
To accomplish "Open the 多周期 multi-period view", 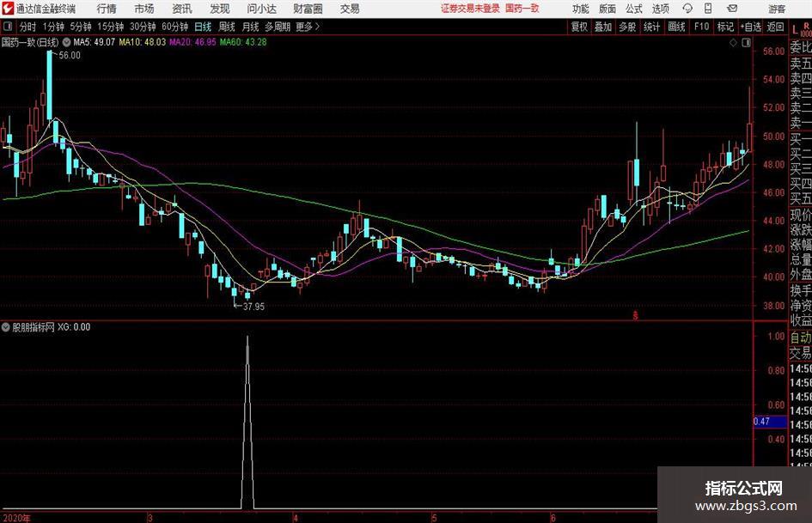I will click(x=277, y=27).
